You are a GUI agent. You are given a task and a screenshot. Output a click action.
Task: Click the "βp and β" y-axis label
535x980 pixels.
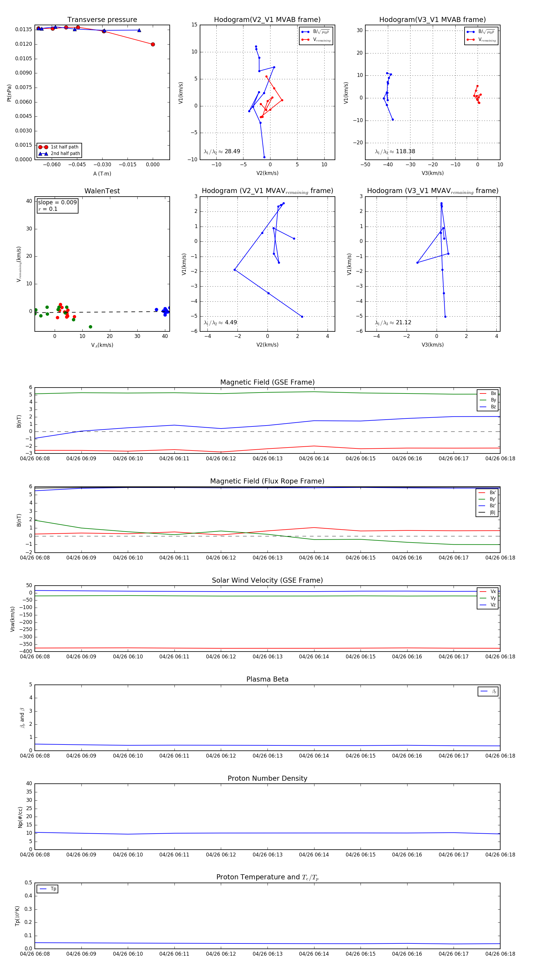coord(22,717)
